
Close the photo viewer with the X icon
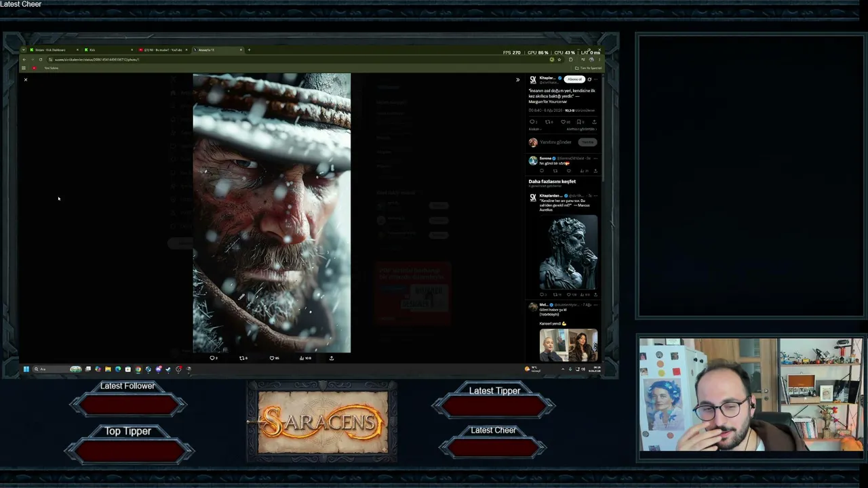26,80
